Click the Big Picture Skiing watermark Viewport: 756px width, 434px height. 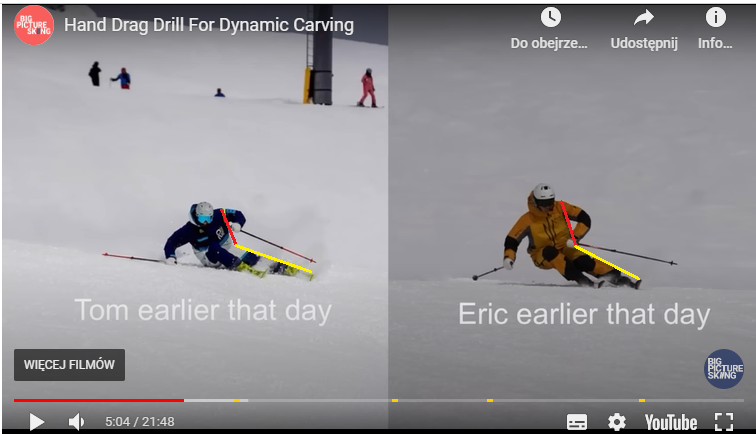(724, 369)
